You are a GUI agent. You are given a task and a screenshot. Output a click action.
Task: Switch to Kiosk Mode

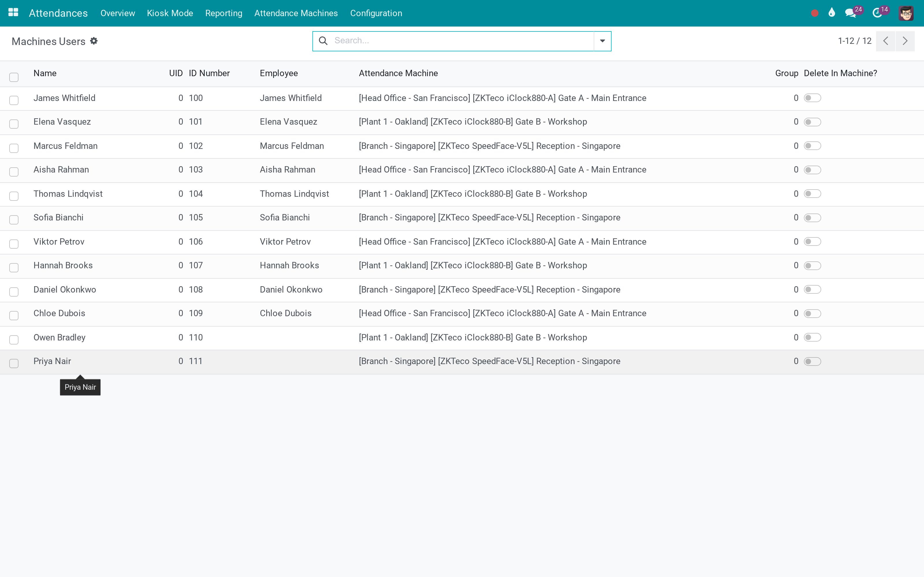170,13
